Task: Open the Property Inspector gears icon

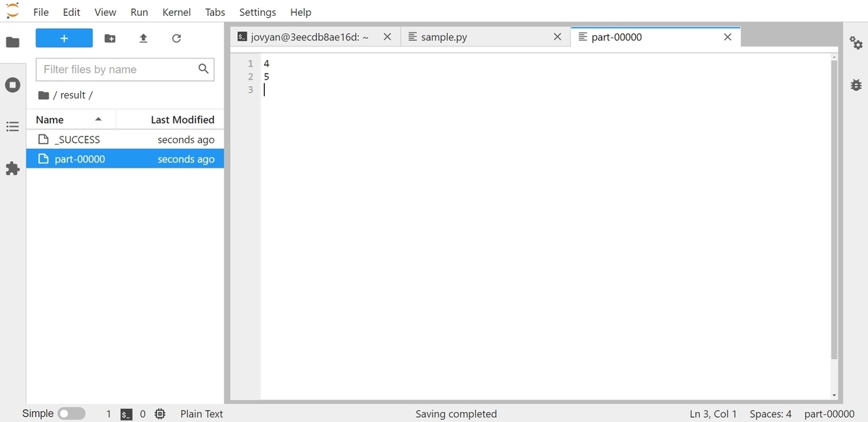Action: click(x=856, y=43)
